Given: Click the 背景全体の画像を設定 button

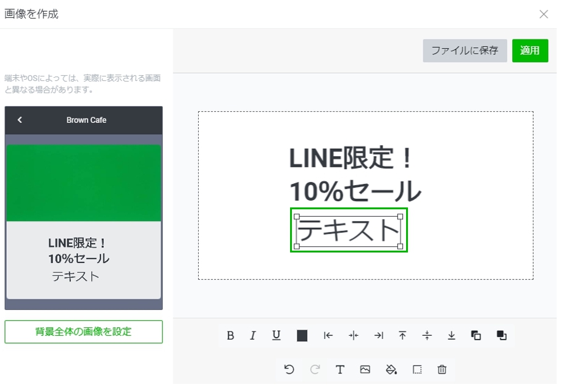Looking at the screenshot, I should tap(83, 332).
